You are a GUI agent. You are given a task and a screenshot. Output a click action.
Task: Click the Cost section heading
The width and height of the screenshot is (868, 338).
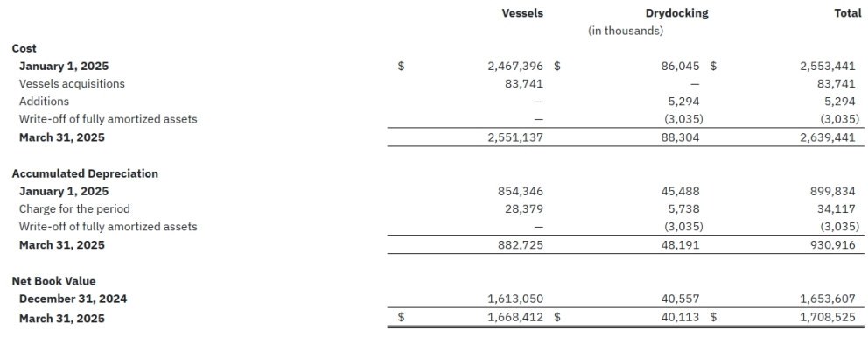(24, 48)
